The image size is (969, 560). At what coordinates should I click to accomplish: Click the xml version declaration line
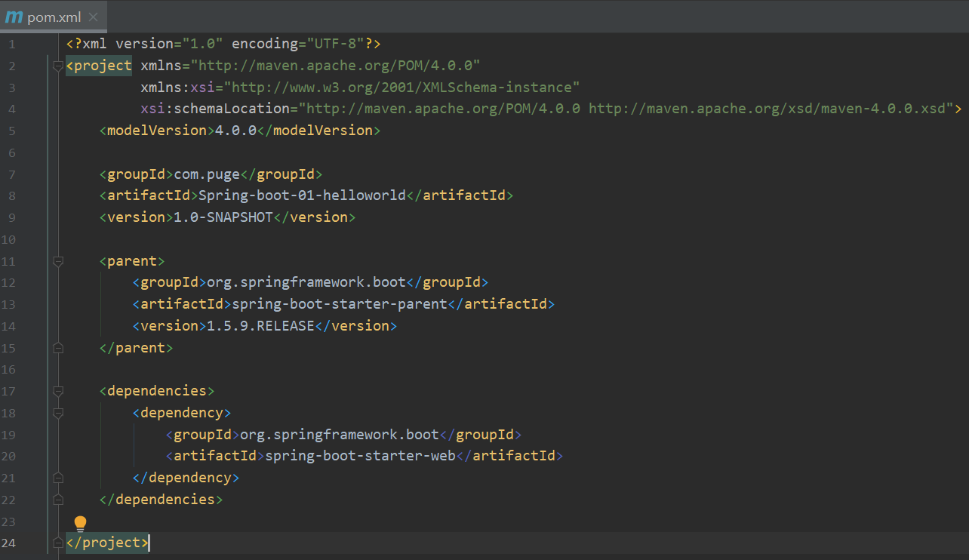pyautogui.click(x=223, y=44)
